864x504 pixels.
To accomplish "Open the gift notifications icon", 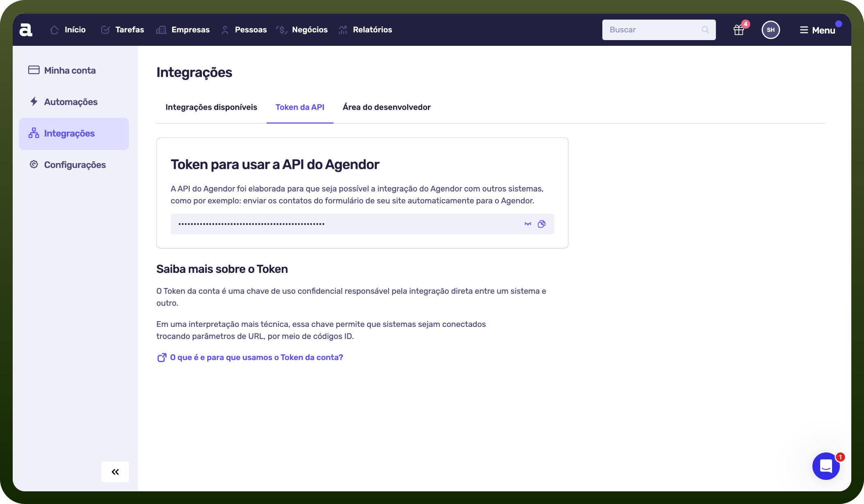I will pos(739,30).
